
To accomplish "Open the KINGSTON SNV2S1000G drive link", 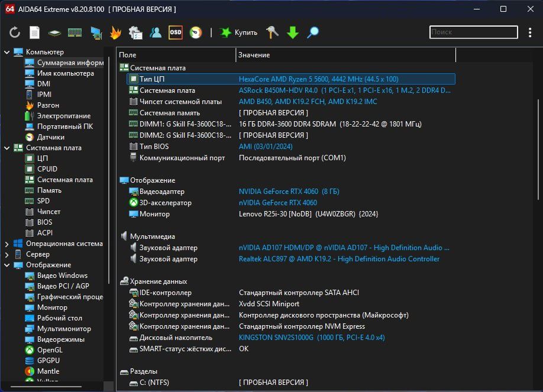I will pos(312,338).
